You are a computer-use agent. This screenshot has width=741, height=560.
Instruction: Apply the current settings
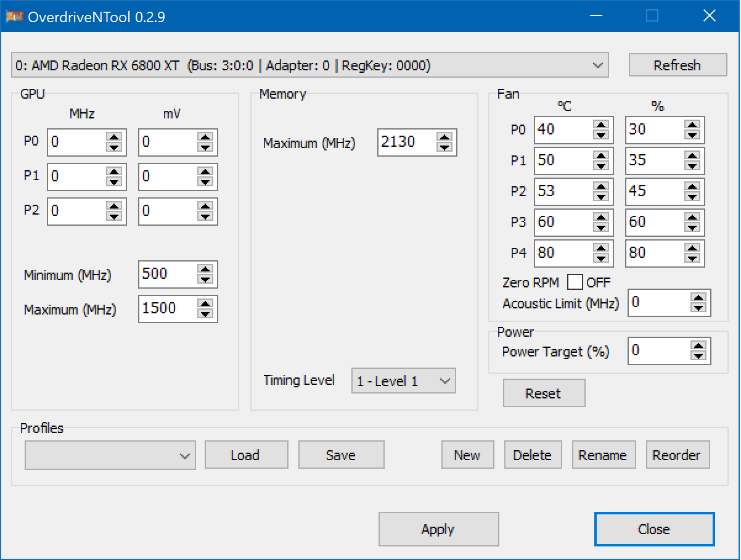(x=438, y=529)
